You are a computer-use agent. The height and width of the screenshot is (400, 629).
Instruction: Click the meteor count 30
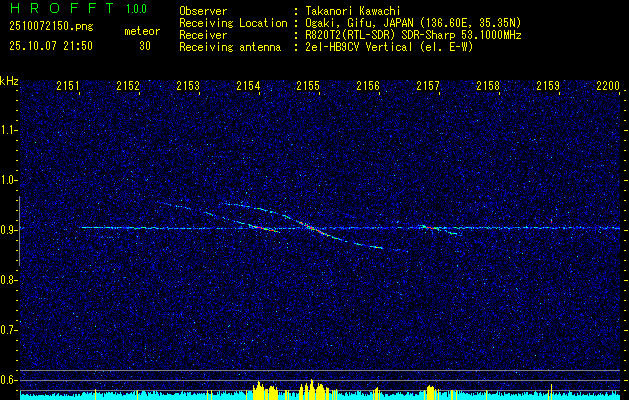click(x=145, y=46)
